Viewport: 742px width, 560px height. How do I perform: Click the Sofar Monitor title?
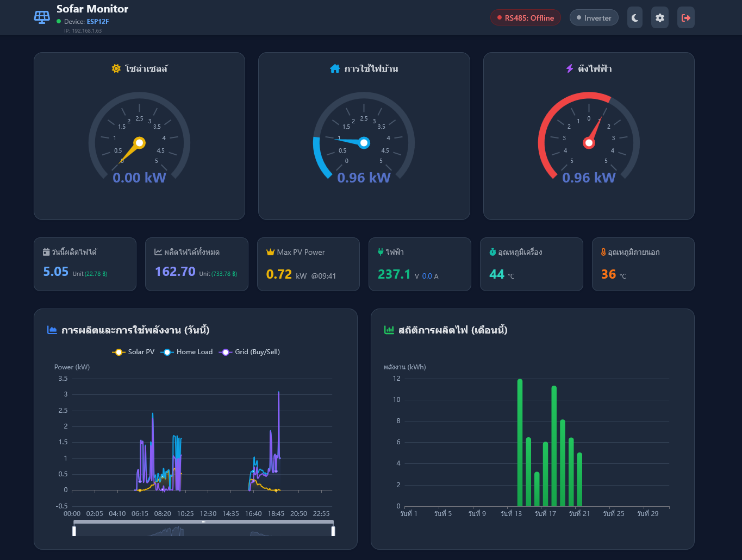click(x=92, y=9)
